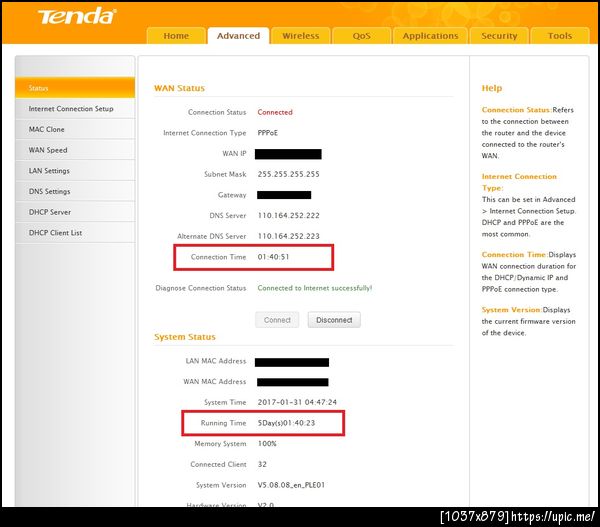Click 'Internet Connection Type' help topic title
The height and width of the screenshot is (527, 600).
519,182
